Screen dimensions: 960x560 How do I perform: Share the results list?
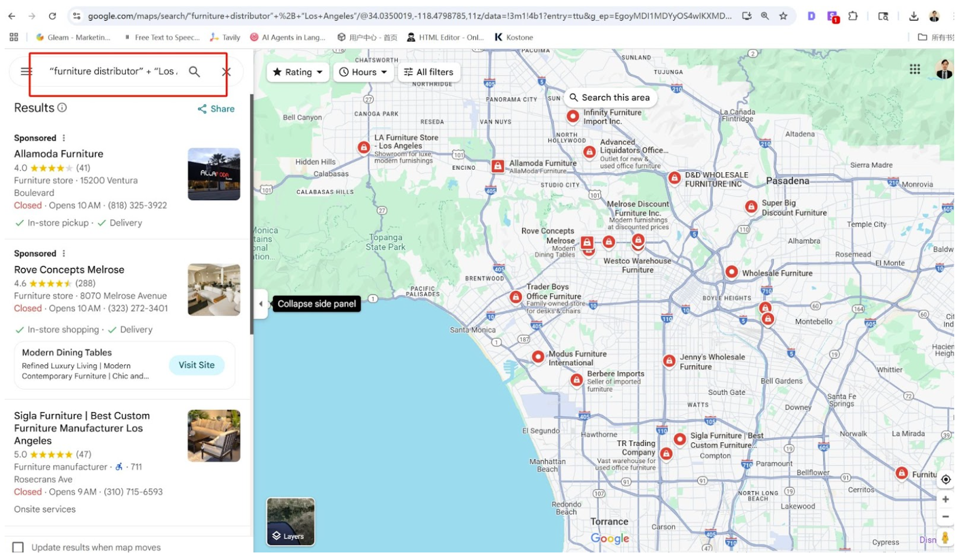tap(216, 109)
